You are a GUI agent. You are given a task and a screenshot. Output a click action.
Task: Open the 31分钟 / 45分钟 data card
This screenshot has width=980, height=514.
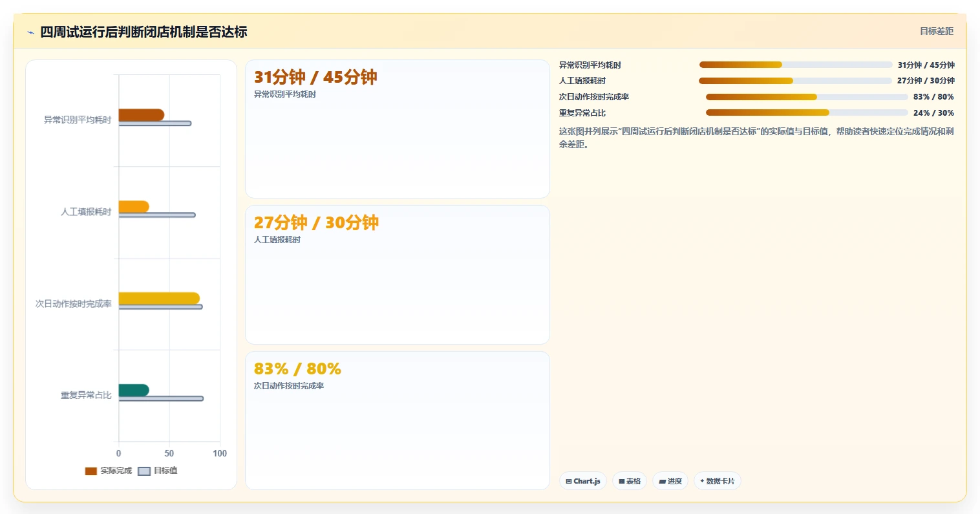click(398, 129)
